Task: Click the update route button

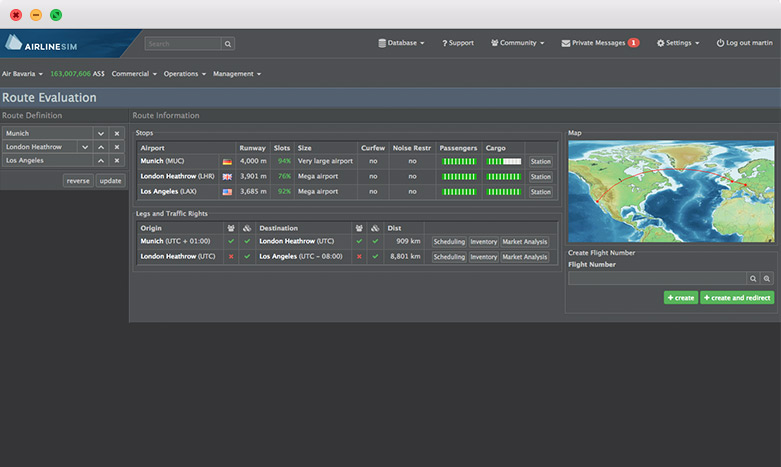Action: pyautogui.click(x=110, y=181)
